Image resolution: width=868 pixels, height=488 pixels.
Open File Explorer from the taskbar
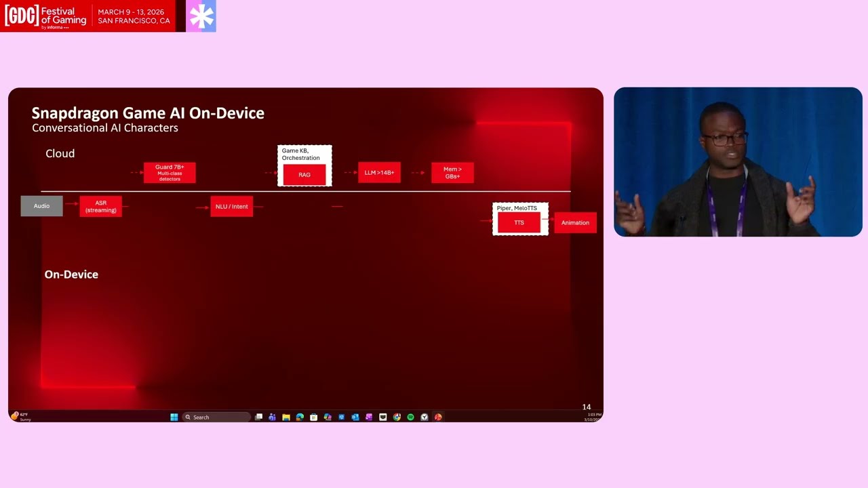(285, 417)
